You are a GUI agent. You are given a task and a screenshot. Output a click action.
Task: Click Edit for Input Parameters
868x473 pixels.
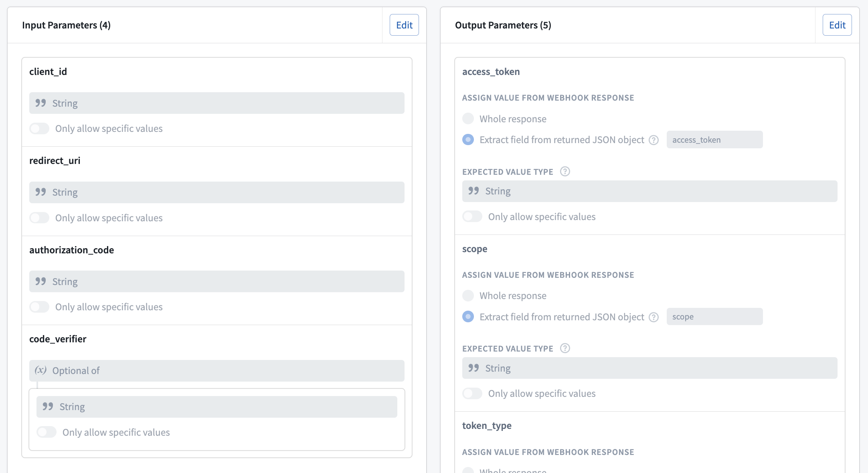pos(404,25)
